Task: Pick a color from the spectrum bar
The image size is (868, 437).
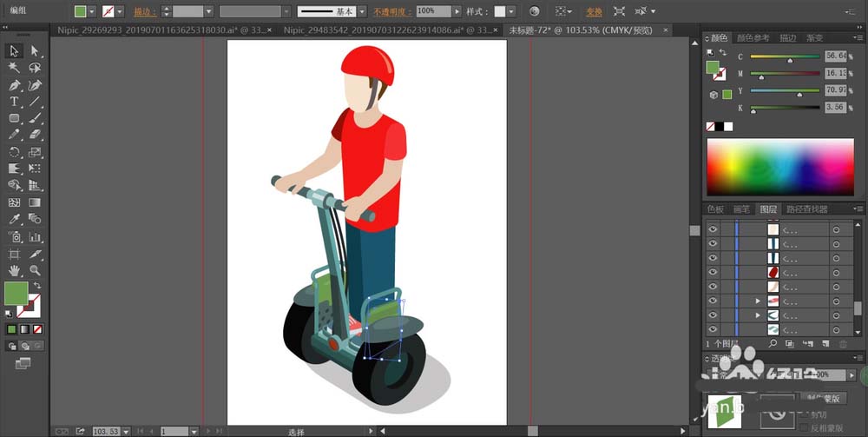Action: tap(780, 167)
